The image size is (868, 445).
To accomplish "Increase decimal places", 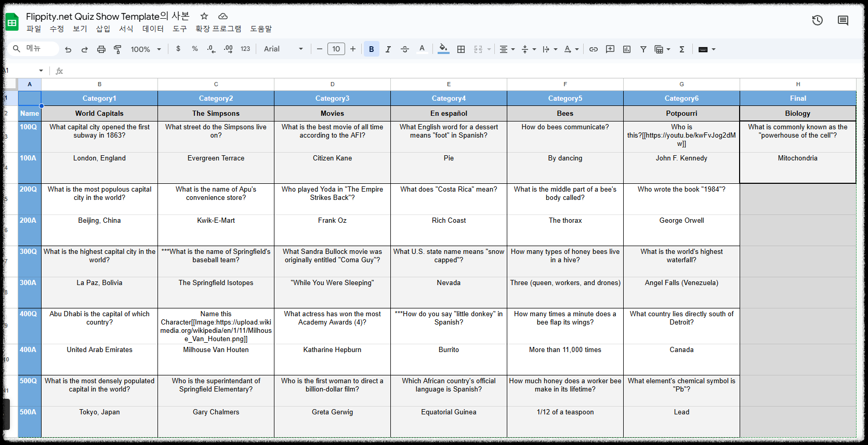I will coord(228,49).
